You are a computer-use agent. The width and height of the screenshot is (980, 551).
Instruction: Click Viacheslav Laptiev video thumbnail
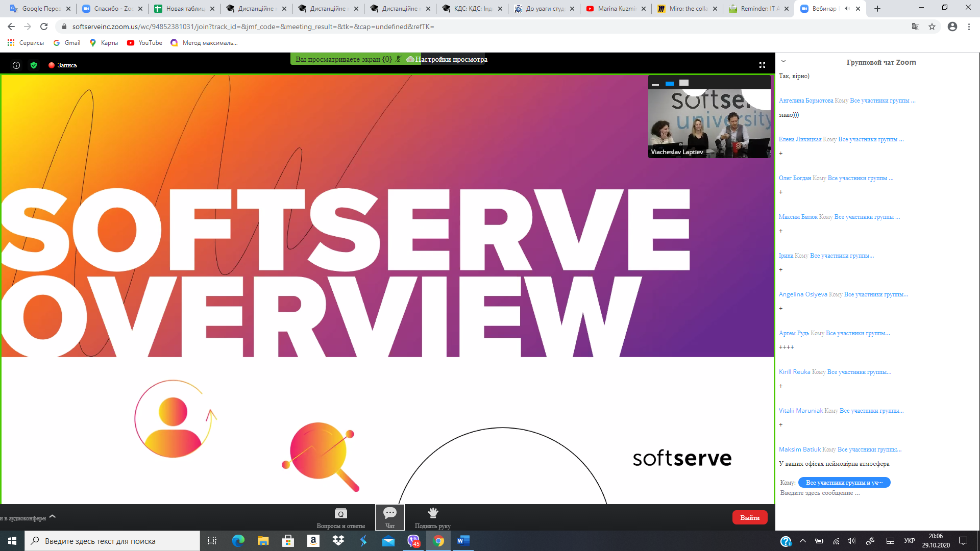point(709,123)
